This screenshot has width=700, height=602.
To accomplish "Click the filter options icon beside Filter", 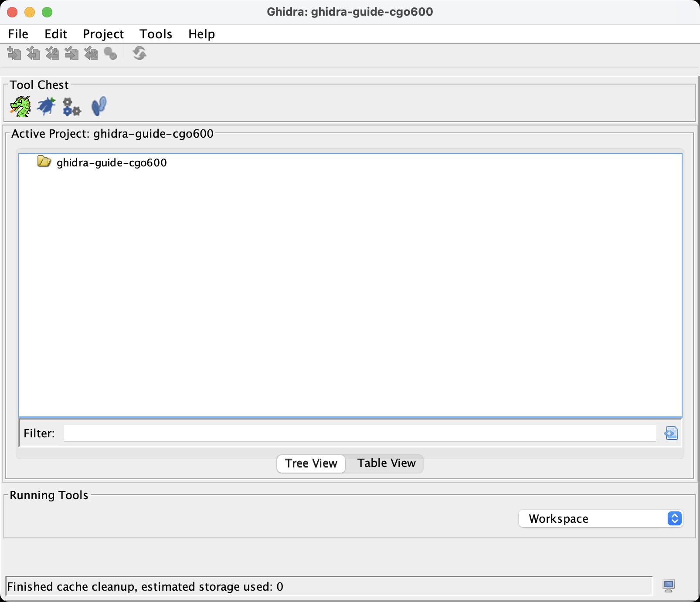I will (671, 433).
